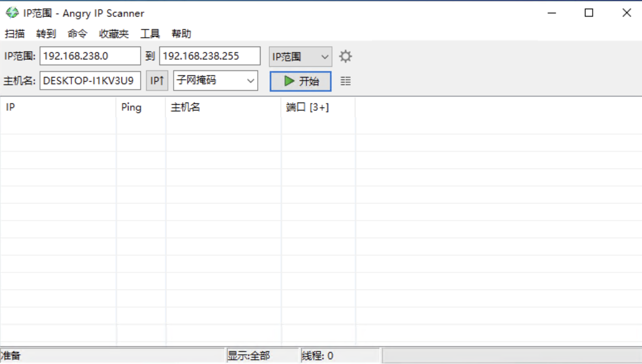Open the 命令 menu
This screenshot has width=642, height=364.
point(76,33)
